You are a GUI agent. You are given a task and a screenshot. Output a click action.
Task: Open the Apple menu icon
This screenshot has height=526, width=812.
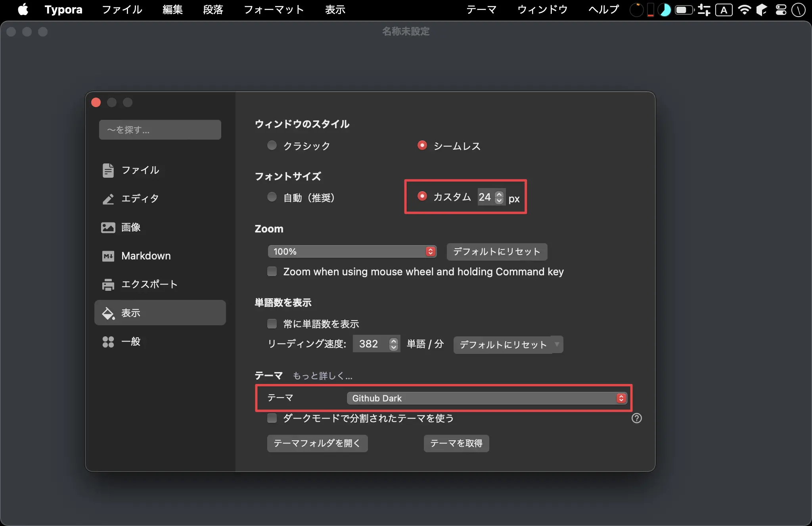pos(23,9)
